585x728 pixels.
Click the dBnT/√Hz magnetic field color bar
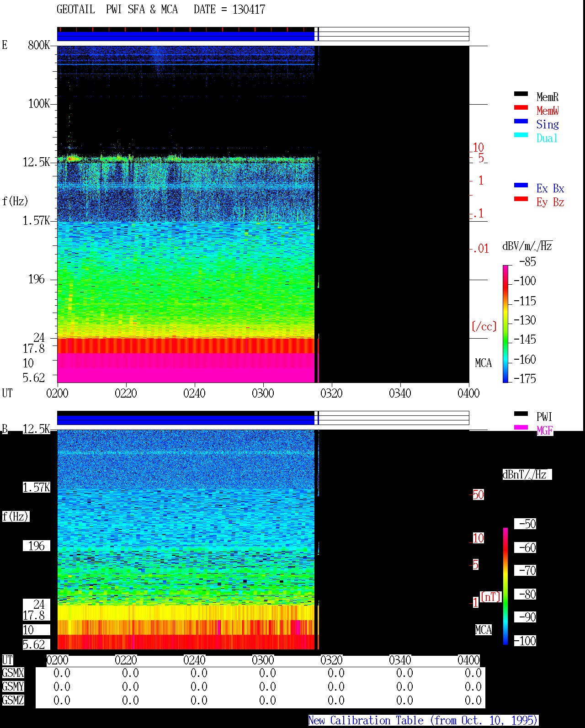pyautogui.click(x=505, y=586)
